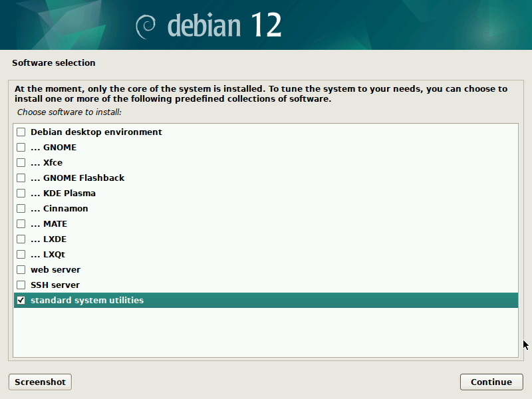Enable the web server checkbox

(x=21, y=270)
